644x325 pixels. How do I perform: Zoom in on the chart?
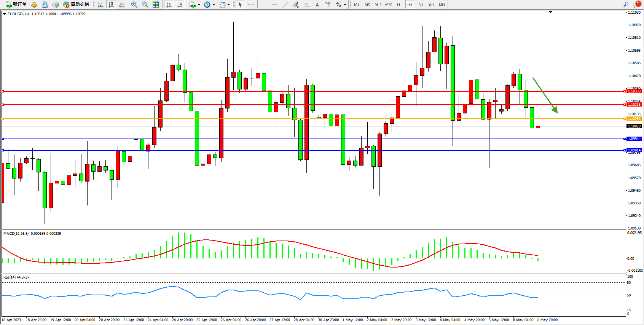point(134,5)
